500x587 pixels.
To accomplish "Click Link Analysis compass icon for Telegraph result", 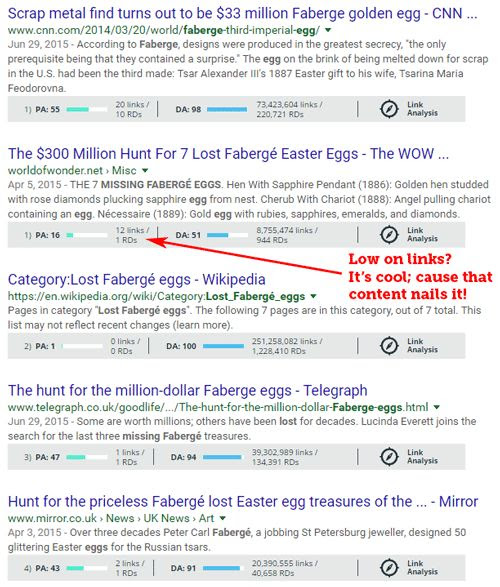I will [x=389, y=457].
